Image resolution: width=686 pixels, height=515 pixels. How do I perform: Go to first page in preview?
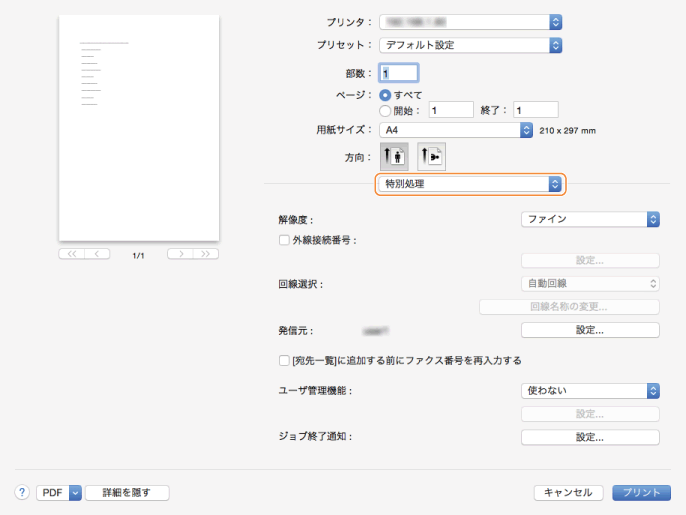pos(72,254)
